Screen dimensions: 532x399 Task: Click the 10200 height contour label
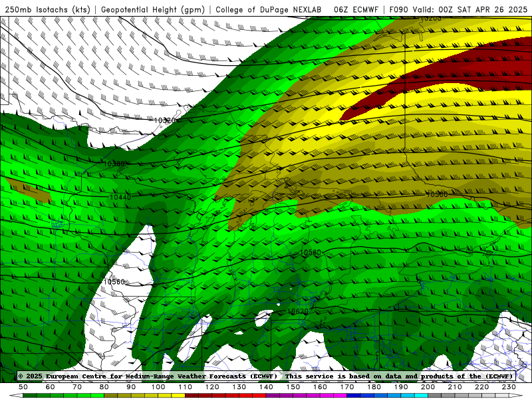431,19
